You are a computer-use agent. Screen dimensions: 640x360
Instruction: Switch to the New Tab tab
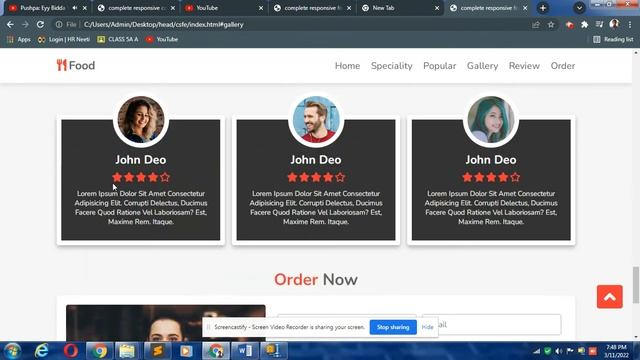tap(400, 8)
